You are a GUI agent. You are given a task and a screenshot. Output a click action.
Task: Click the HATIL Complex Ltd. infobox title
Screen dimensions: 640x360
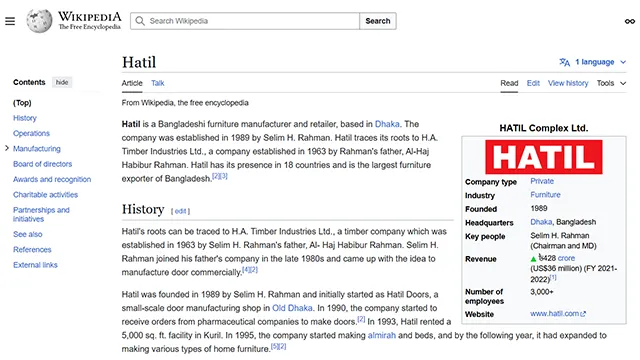544,128
